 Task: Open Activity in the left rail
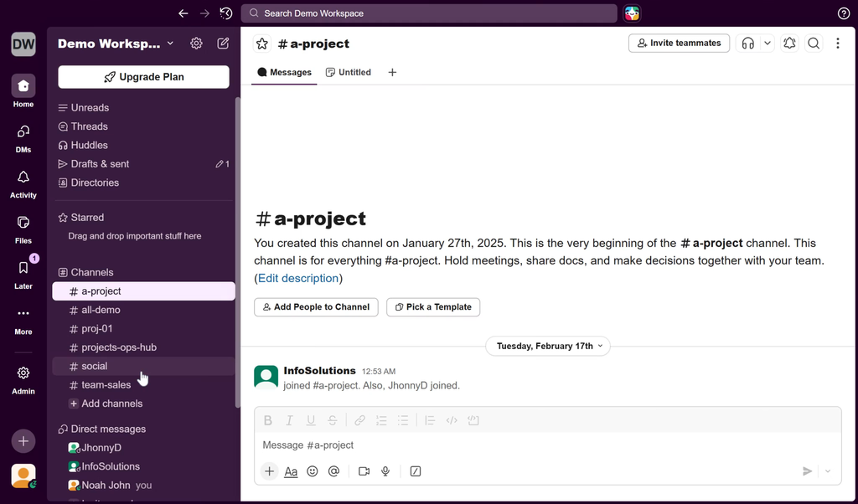[x=23, y=183]
